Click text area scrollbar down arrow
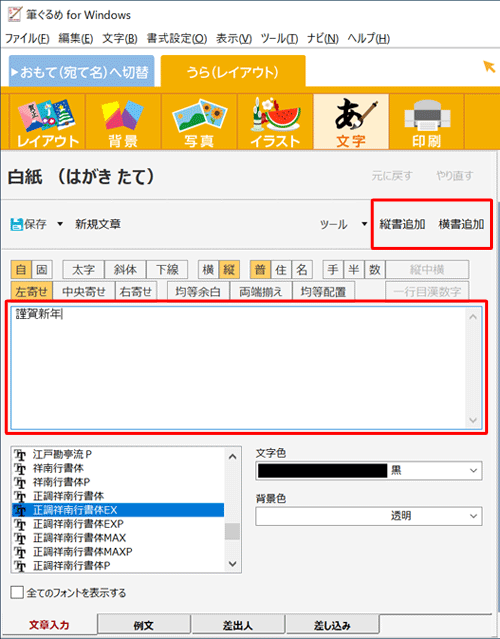The image size is (500, 639). coord(473,420)
